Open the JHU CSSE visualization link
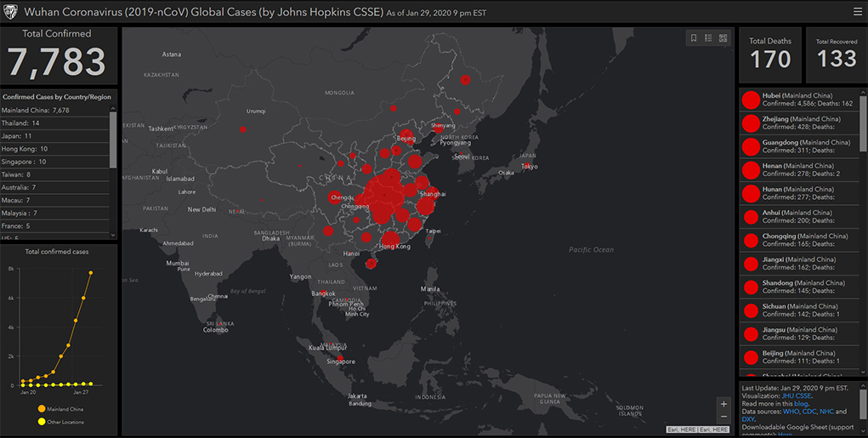Screen dimensions: 868x438 797,396
